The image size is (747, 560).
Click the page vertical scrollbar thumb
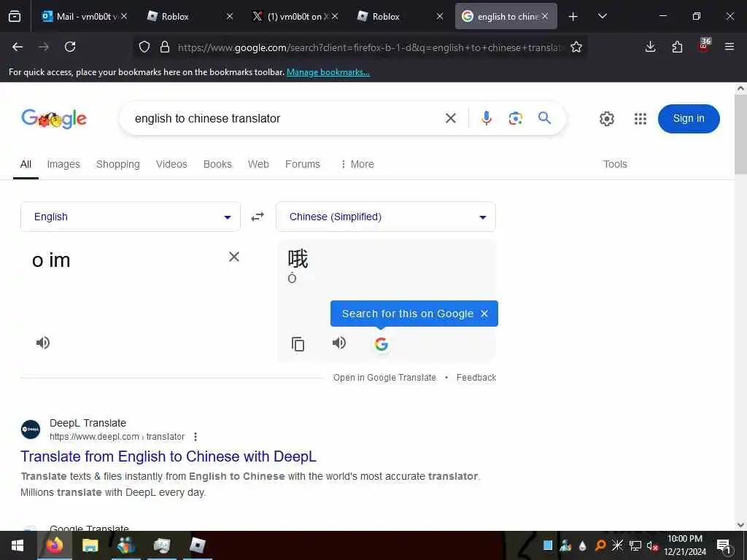pyautogui.click(x=740, y=134)
